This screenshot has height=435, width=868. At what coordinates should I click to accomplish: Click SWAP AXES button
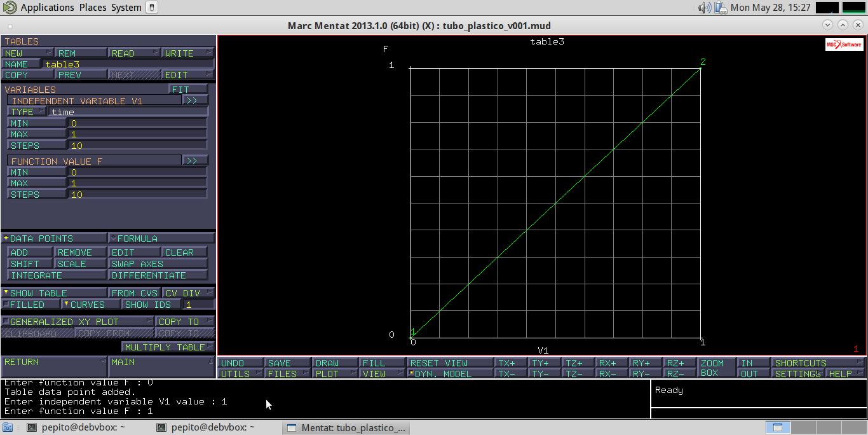point(158,264)
